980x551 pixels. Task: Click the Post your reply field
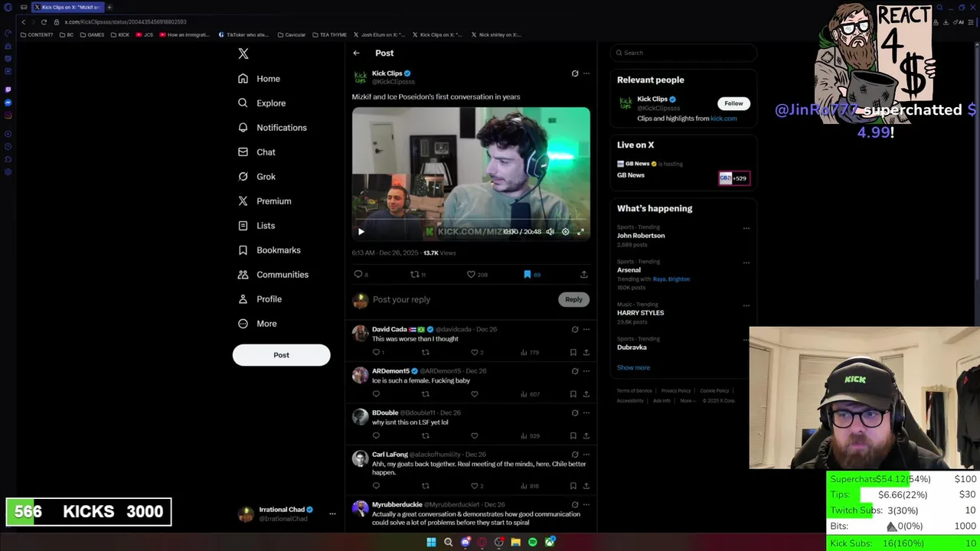tap(462, 300)
